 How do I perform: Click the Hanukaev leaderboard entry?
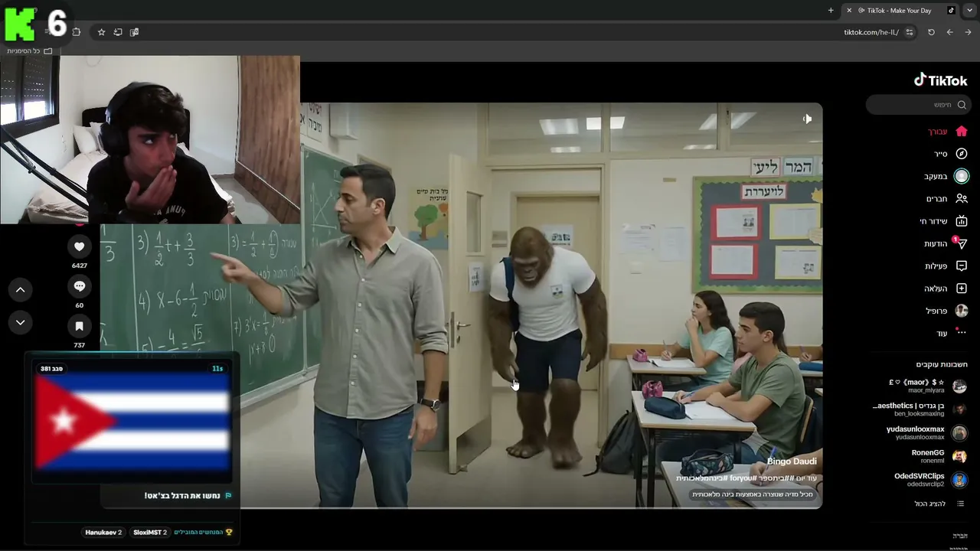tap(103, 532)
